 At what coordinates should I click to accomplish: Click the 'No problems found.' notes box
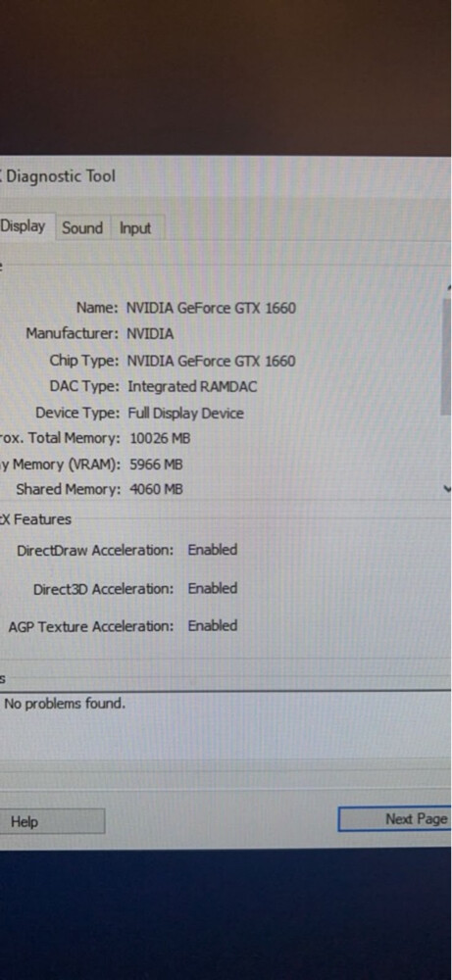coord(226,723)
